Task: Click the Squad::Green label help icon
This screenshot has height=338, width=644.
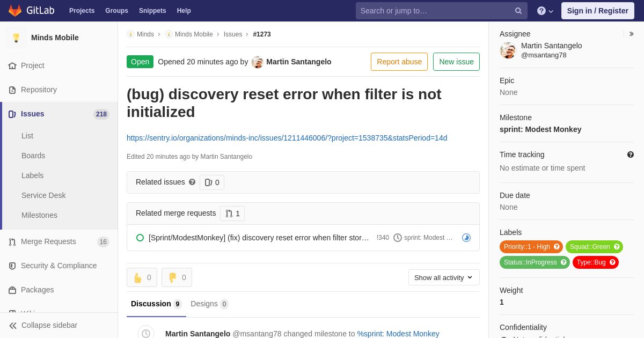Action: 617,247
